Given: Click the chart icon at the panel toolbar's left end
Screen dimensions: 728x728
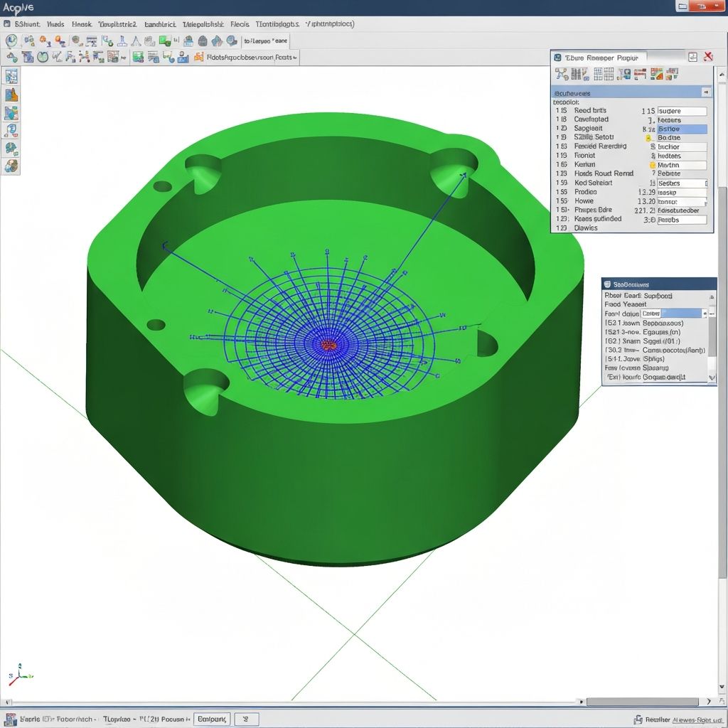Looking at the screenshot, I should (562, 74).
